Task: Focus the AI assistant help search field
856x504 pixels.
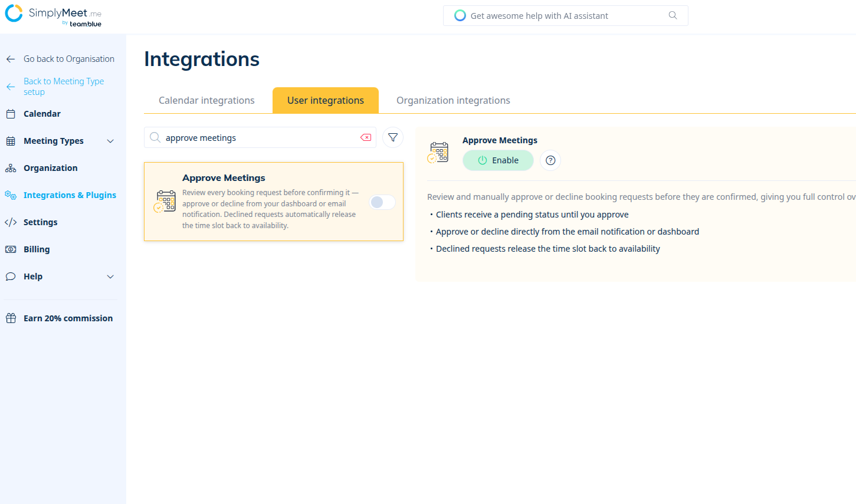Action: tap(565, 16)
